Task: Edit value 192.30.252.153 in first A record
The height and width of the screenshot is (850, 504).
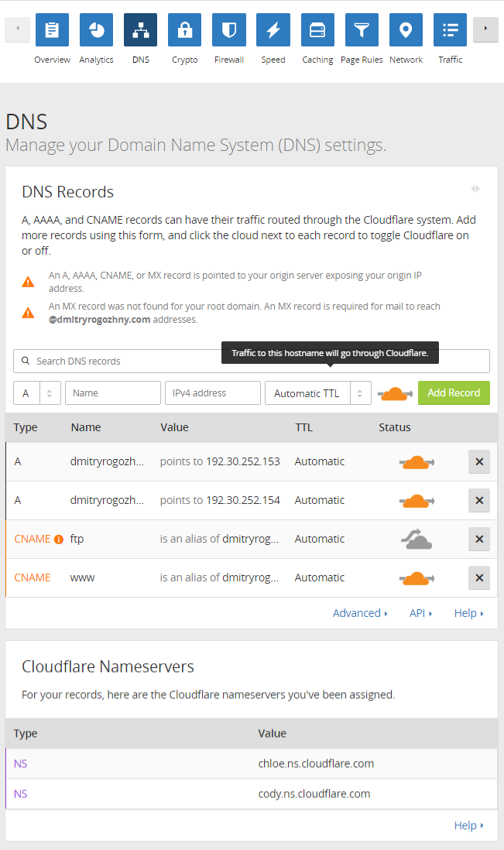Action: pos(243,461)
